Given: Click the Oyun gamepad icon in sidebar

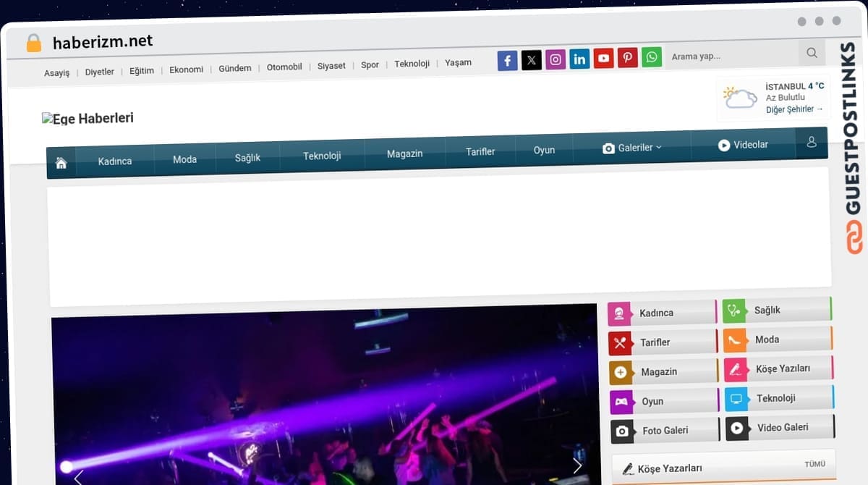Looking at the screenshot, I should click(x=621, y=402).
